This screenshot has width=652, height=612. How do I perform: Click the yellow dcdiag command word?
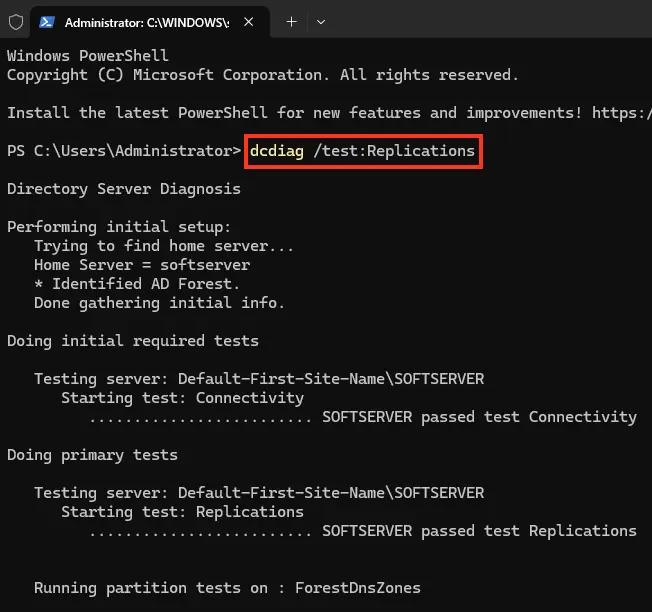point(277,151)
